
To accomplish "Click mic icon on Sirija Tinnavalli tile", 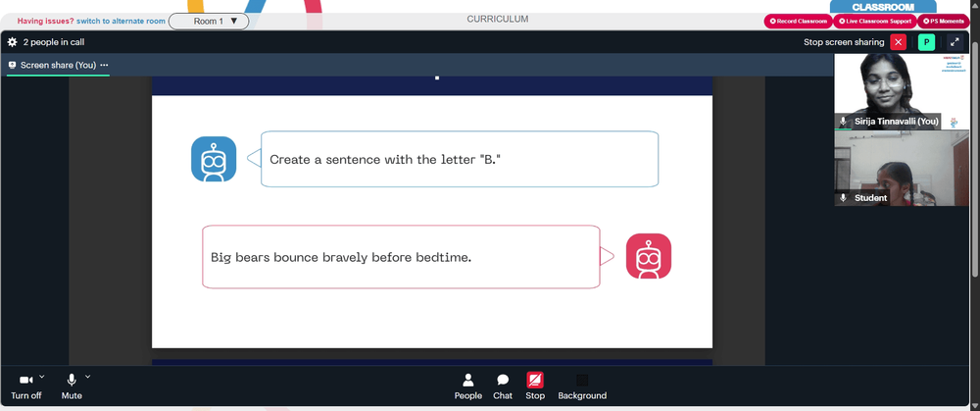I will pos(843,122).
